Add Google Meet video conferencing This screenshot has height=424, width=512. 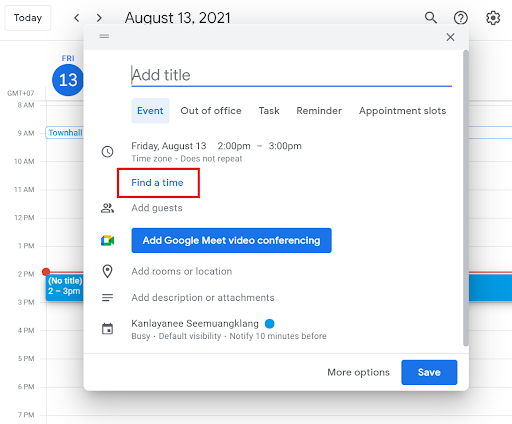[x=231, y=240]
